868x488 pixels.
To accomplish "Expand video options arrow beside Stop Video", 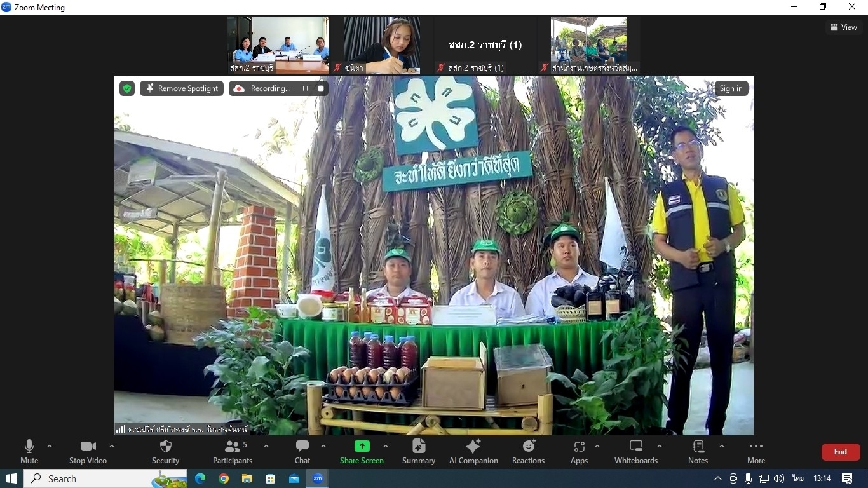I will (112, 446).
